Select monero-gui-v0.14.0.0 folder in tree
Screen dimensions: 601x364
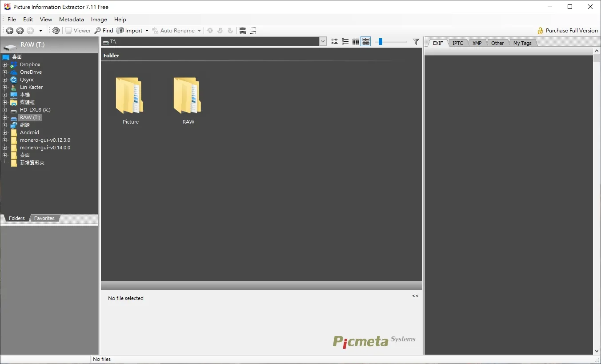coord(45,148)
